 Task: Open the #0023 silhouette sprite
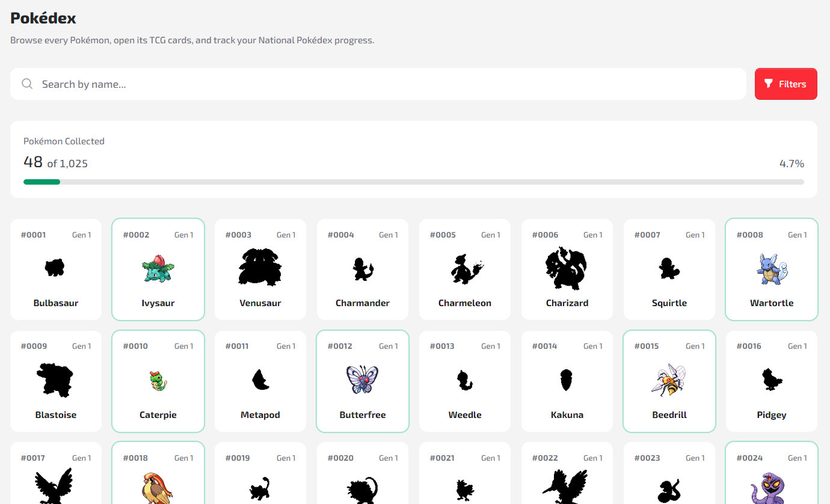(669, 491)
